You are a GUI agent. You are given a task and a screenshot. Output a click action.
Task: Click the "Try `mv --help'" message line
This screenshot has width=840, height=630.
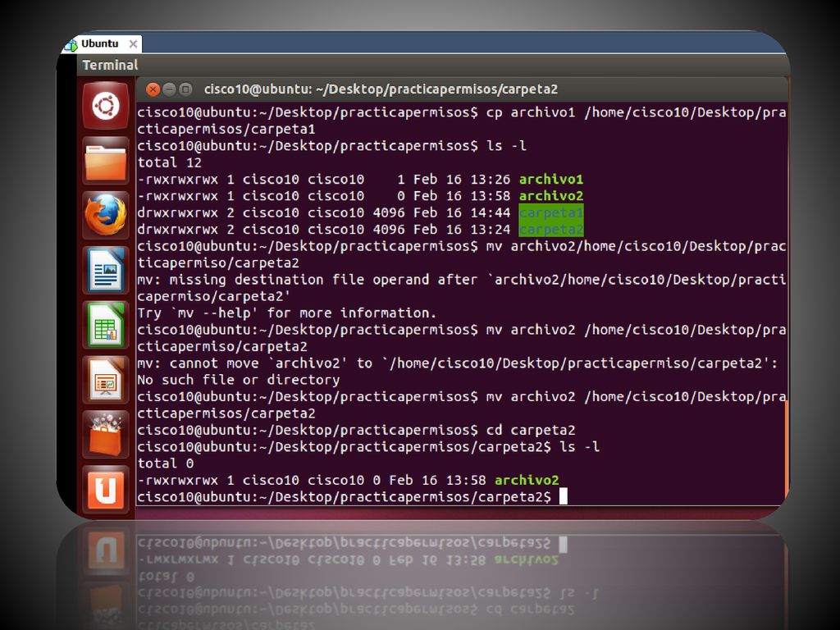[x=286, y=313]
